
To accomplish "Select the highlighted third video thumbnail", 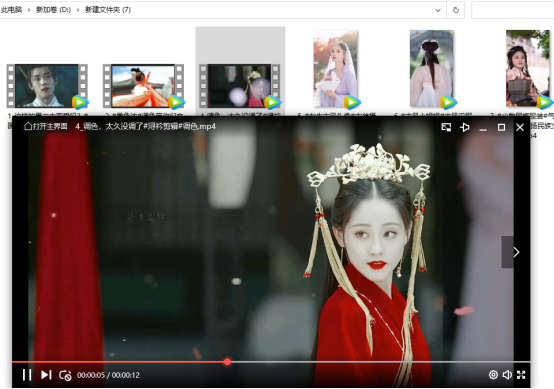I will [240, 86].
